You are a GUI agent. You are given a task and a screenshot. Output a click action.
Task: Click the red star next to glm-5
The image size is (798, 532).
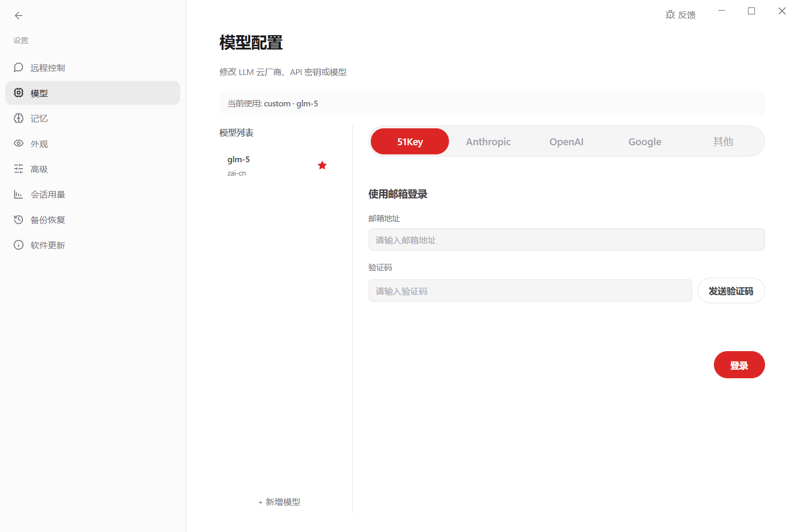point(322,165)
